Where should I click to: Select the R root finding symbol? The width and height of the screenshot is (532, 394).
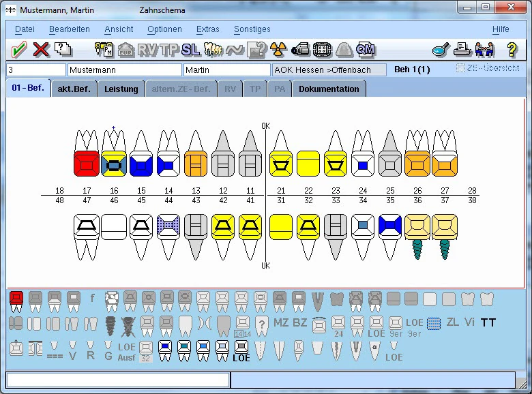click(90, 351)
